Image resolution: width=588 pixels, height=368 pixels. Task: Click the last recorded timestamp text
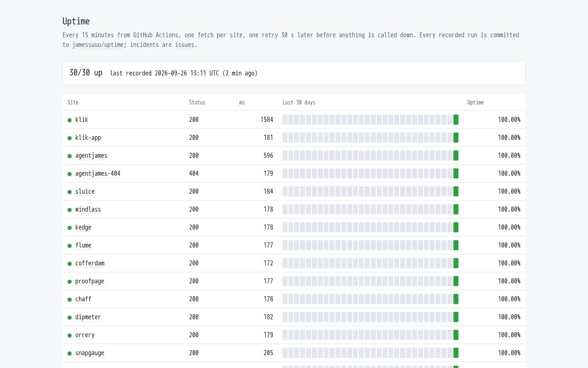tap(184, 73)
